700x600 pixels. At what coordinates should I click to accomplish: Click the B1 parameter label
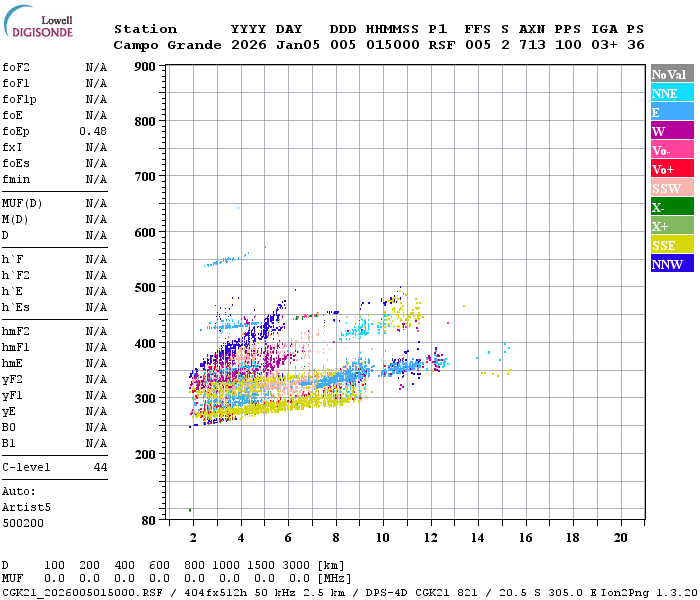(8, 443)
